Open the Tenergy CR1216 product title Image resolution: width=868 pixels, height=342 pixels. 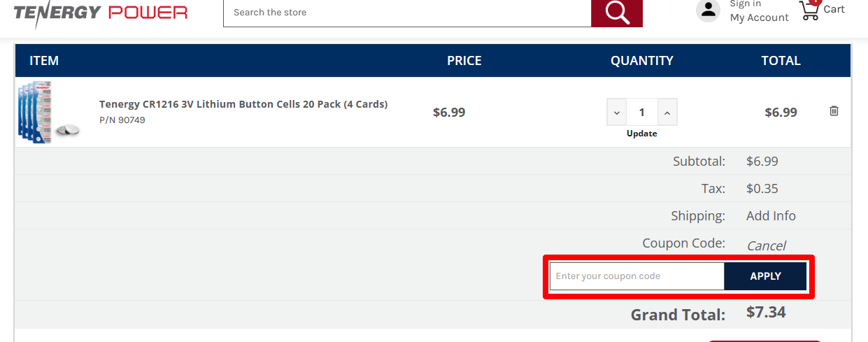click(x=243, y=104)
